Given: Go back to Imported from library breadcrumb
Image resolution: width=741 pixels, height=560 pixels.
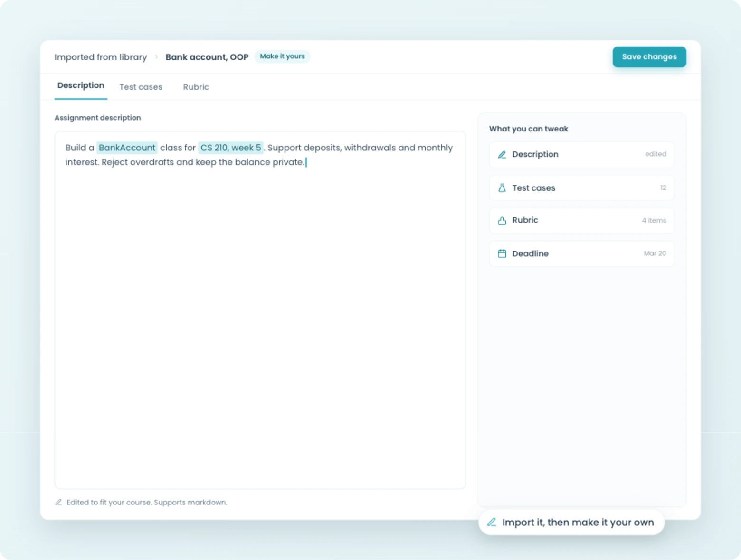Looking at the screenshot, I should 101,57.
